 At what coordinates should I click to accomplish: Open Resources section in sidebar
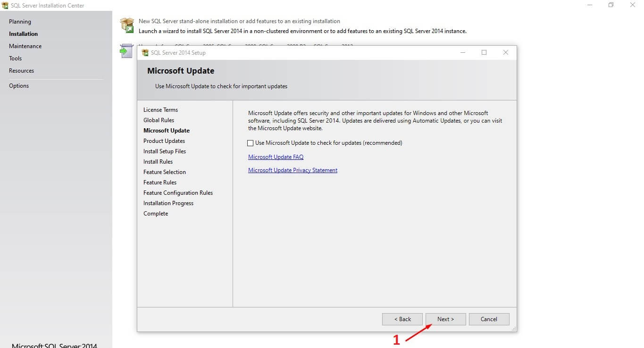[21, 71]
